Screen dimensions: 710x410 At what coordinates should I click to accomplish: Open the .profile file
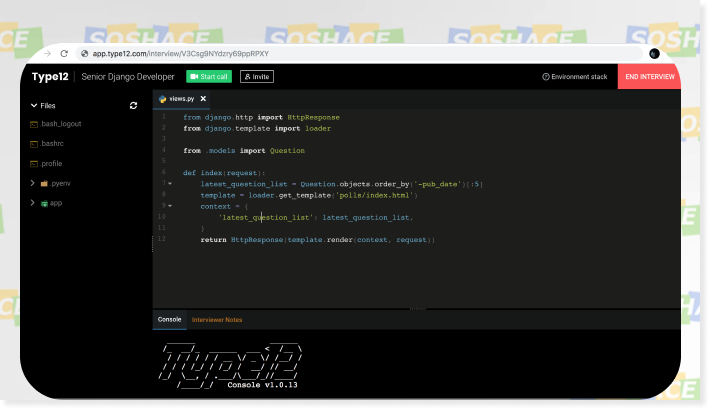tap(51, 164)
